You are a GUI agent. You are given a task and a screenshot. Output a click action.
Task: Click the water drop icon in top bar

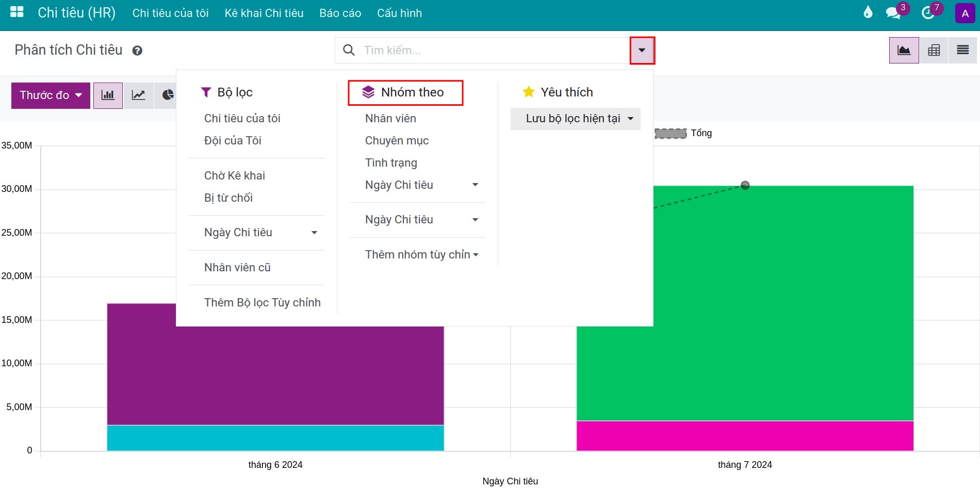[x=868, y=12]
